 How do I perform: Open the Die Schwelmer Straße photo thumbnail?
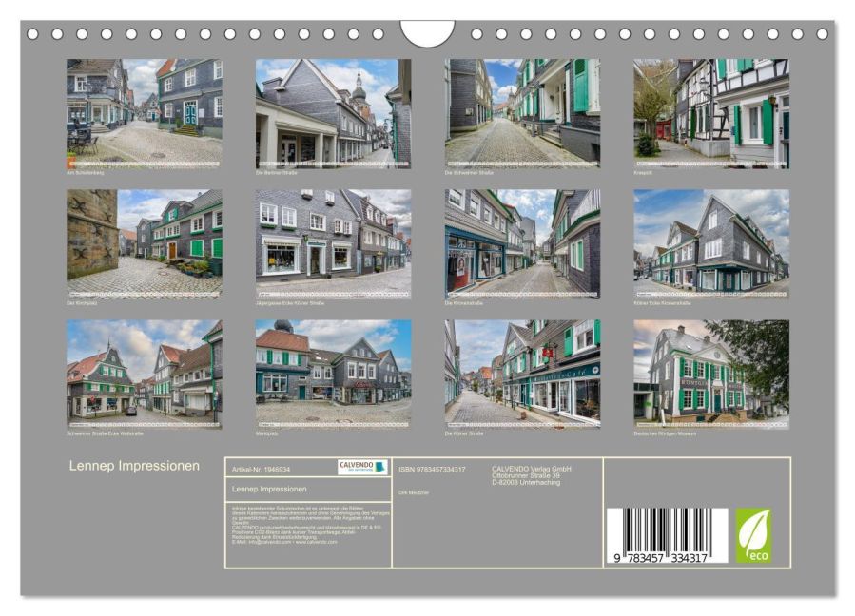[522, 113]
